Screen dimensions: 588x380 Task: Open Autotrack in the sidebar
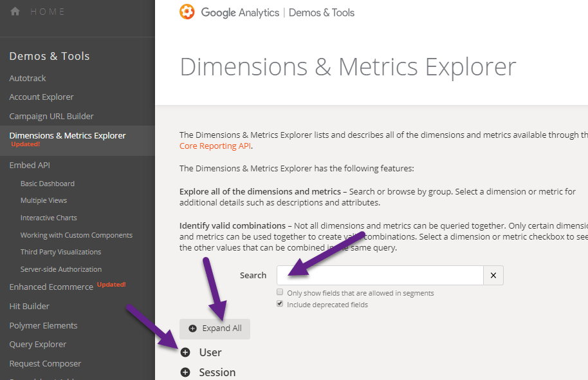pyautogui.click(x=28, y=78)
